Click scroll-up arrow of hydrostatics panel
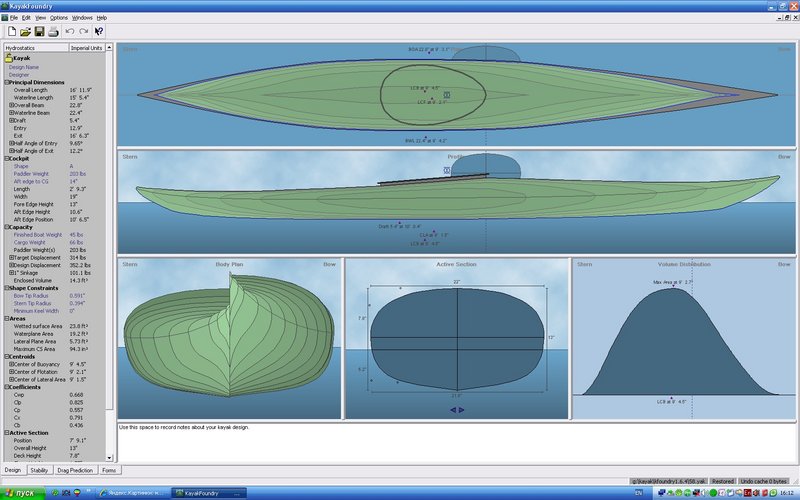Image resolution: width=800 pixels, height=500 pixels. (109, 47)
